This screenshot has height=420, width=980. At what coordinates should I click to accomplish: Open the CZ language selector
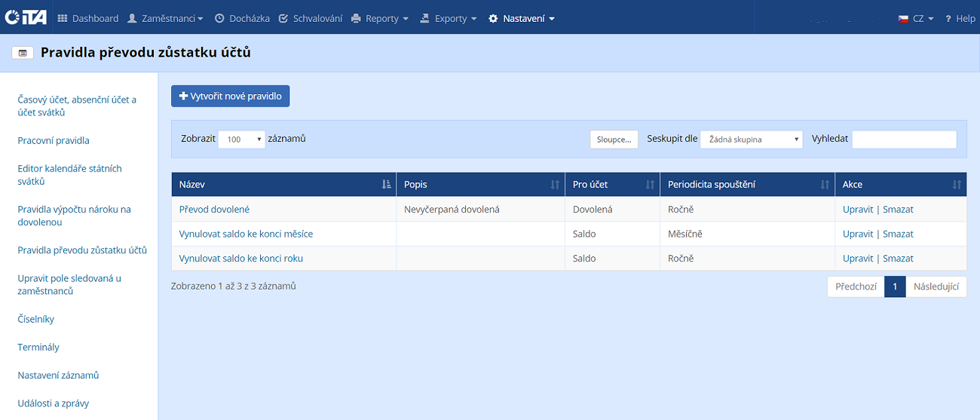[x=916, y=18]
